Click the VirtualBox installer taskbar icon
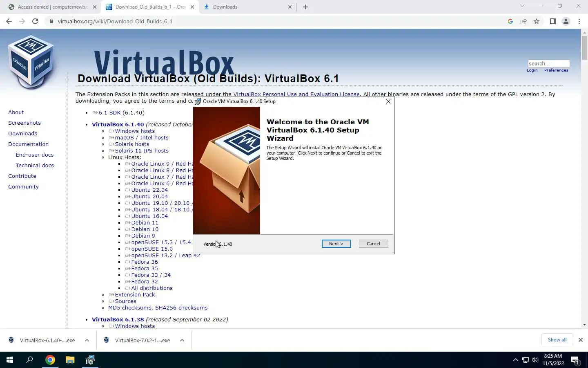The image size is (588, 368). tap(90, 360)
